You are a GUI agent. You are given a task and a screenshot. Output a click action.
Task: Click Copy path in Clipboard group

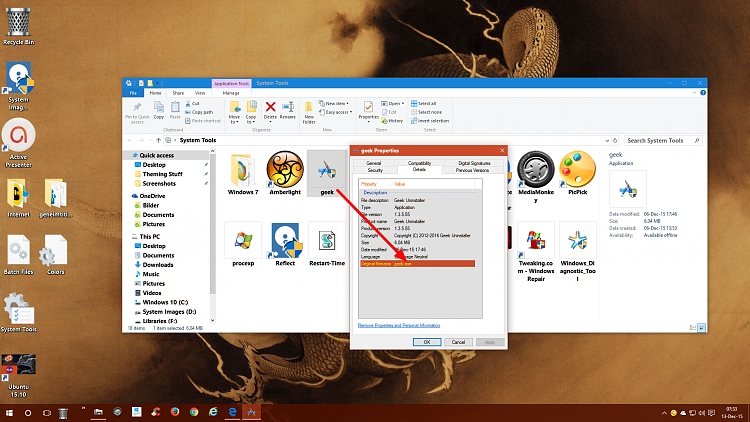pyautogui.click(x=199, y=112)
